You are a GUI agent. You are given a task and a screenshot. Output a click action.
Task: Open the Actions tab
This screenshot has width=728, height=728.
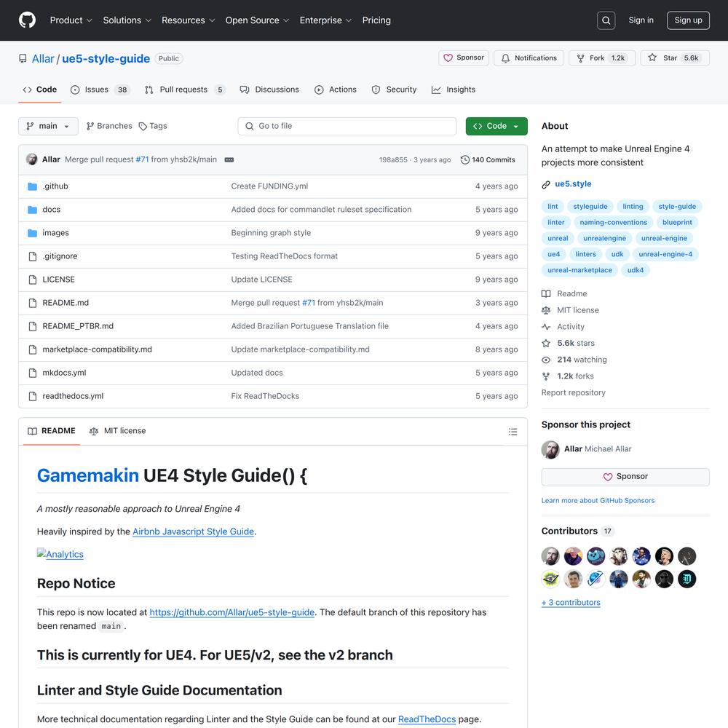point(335,90)
